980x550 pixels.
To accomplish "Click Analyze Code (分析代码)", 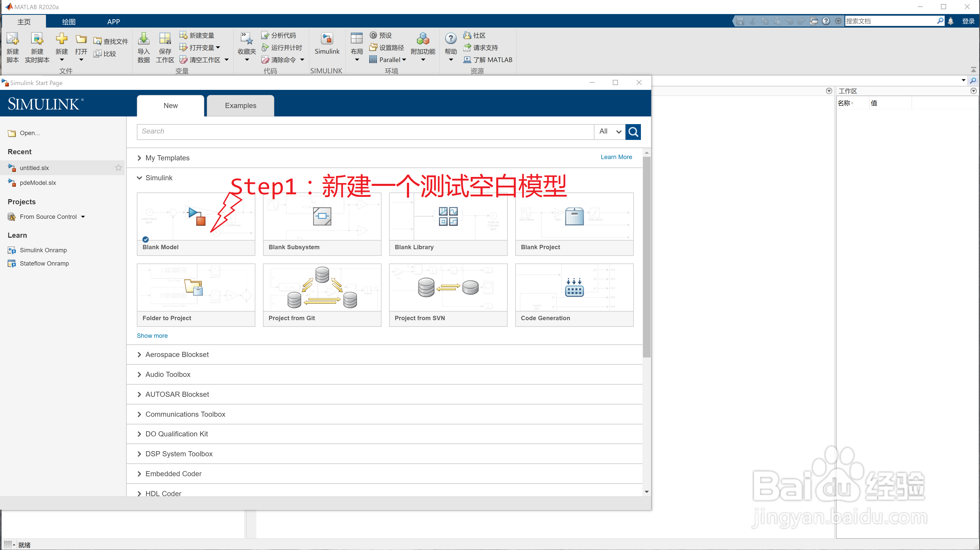I will point(279,35).
